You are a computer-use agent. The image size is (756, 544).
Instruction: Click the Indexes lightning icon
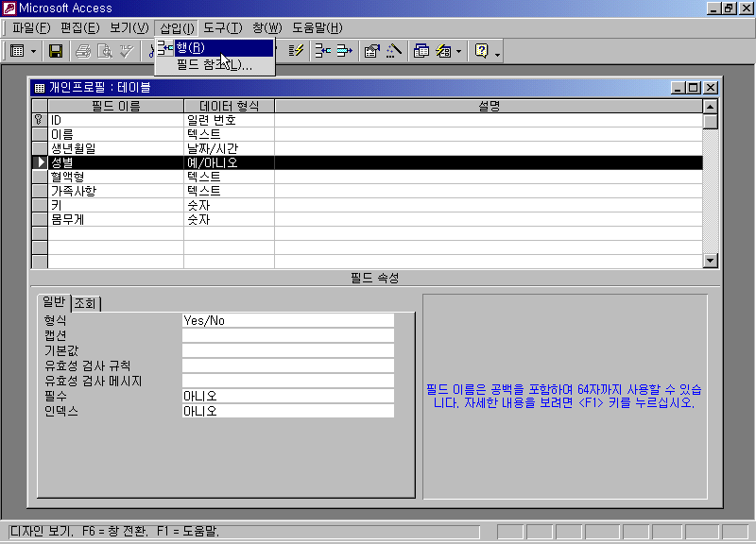(296, 51)
